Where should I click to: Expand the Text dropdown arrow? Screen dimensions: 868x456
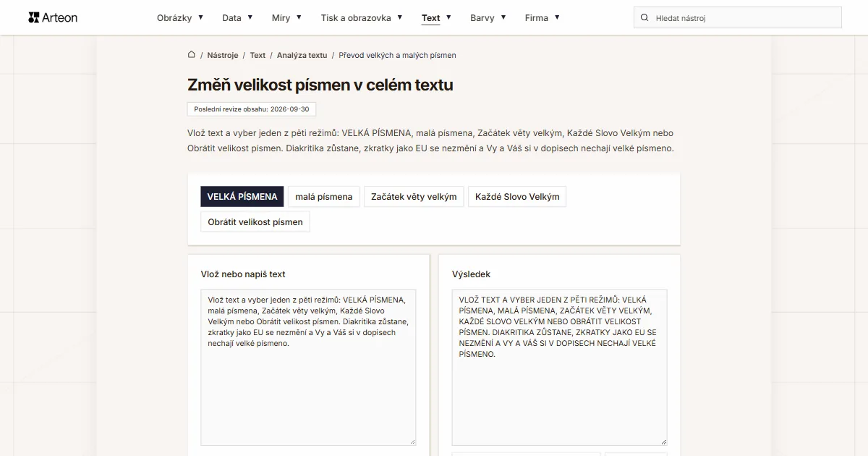point(448,17)
